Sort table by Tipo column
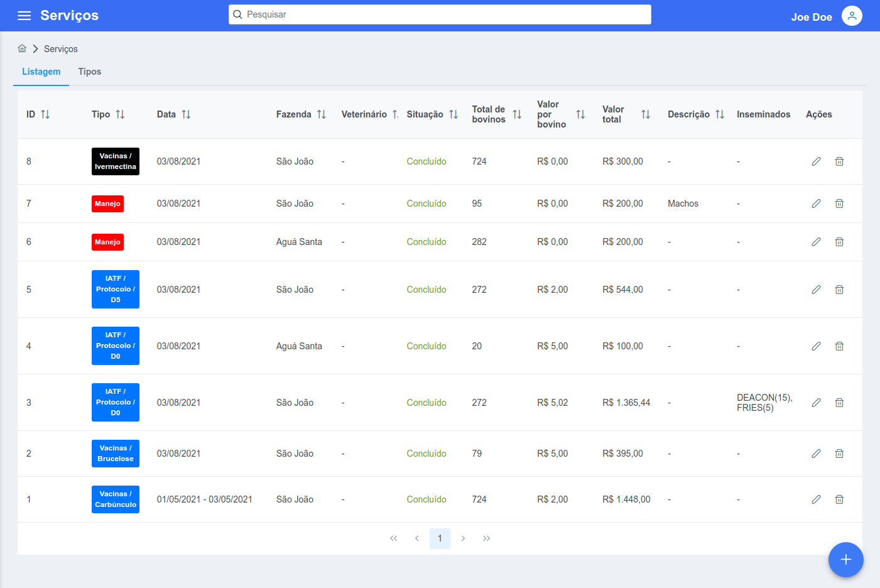 tap(120, 114)
